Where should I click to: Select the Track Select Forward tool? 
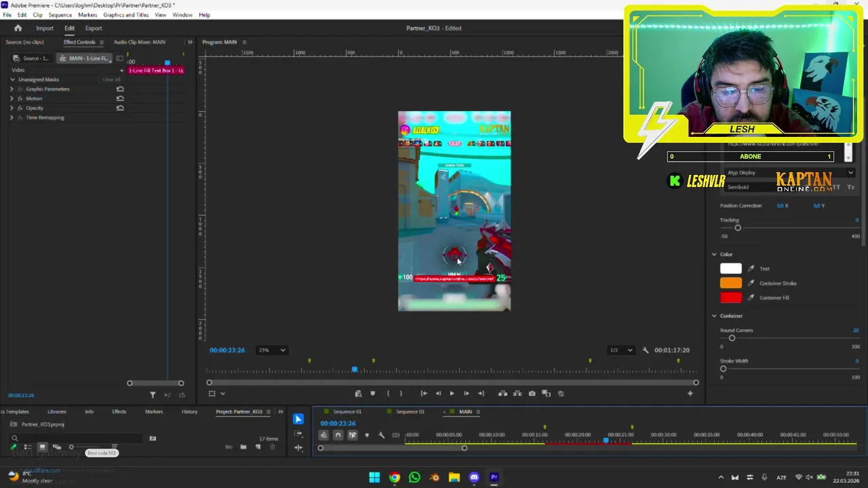tap(298, 433)
